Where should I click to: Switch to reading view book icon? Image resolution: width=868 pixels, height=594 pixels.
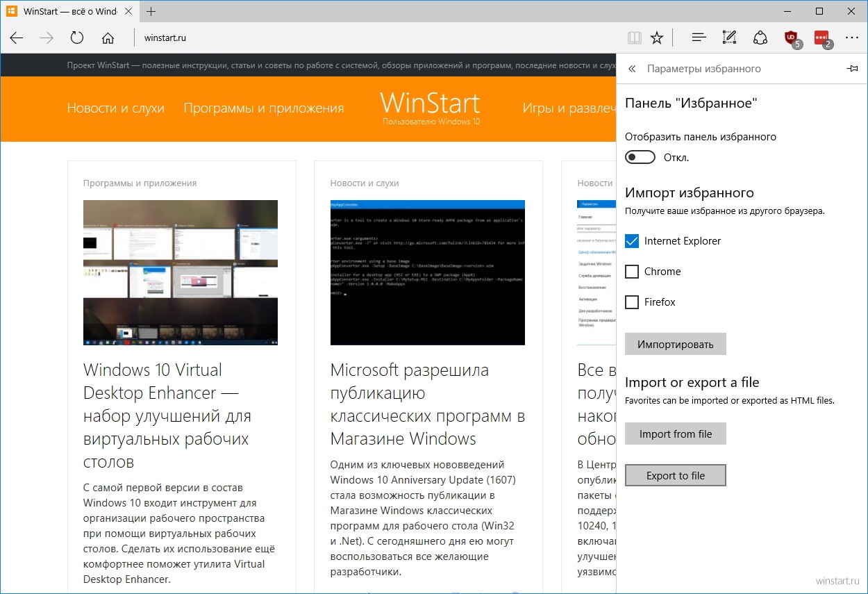point(634,38)
